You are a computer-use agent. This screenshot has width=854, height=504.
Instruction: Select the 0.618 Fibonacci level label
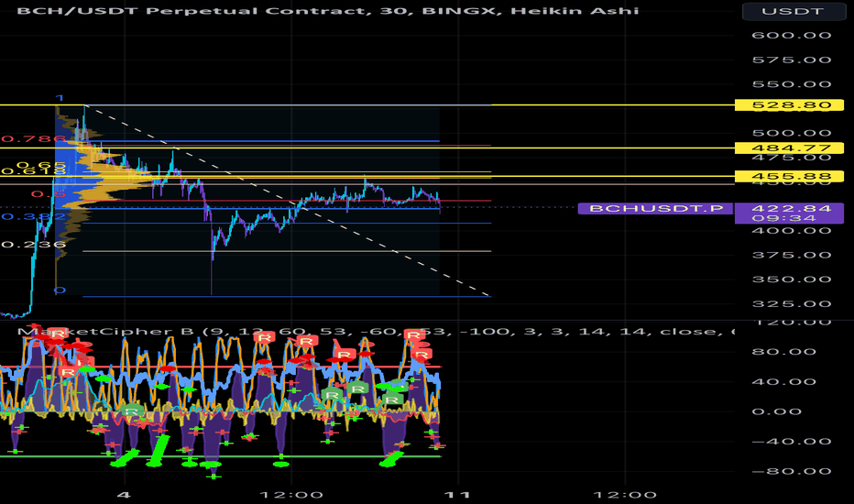(34, 171)
